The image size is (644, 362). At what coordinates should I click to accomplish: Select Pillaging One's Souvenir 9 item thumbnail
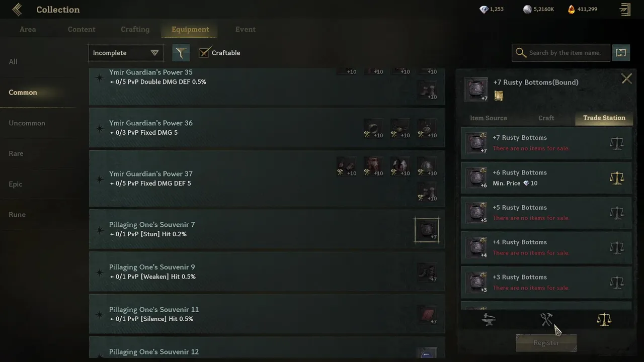[x=427, y=272]
